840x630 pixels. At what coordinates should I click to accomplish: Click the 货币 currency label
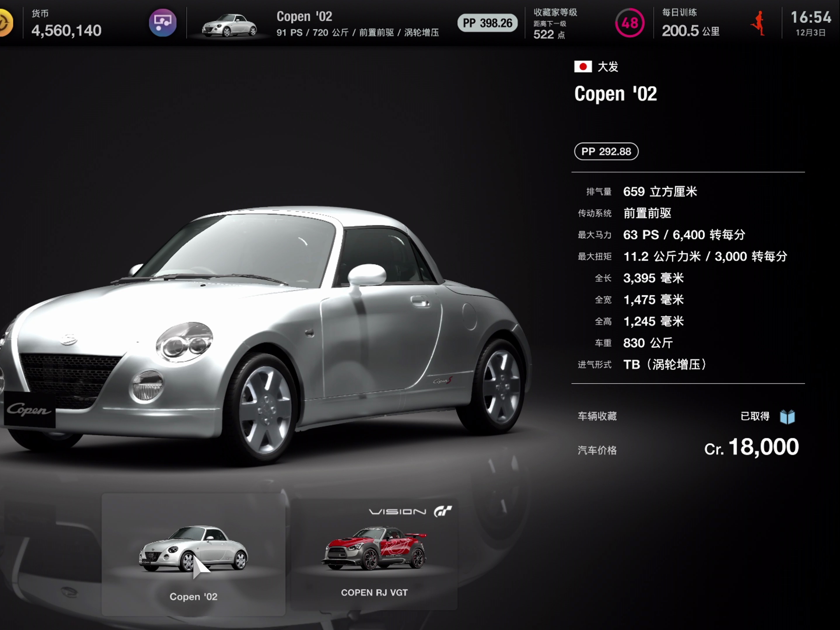click(40, 13)
